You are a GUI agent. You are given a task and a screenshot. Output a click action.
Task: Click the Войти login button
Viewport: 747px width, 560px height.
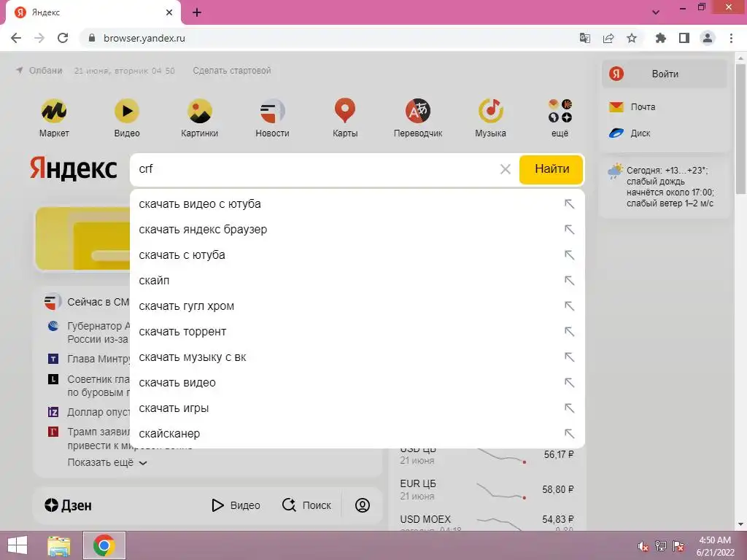(665, 74)
